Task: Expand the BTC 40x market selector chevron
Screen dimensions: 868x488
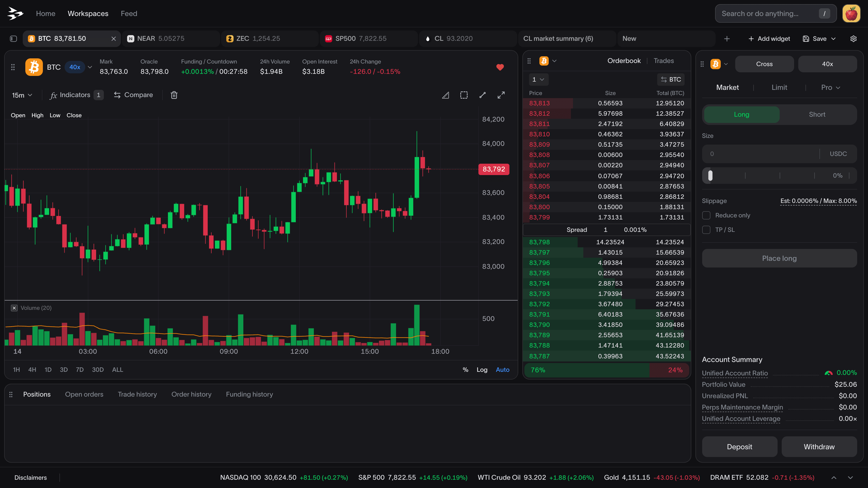Action: tap(90, 67)
